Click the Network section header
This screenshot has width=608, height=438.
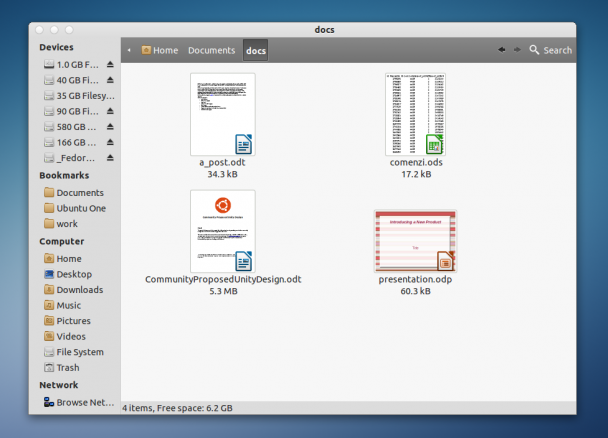[x=59, y=385]
